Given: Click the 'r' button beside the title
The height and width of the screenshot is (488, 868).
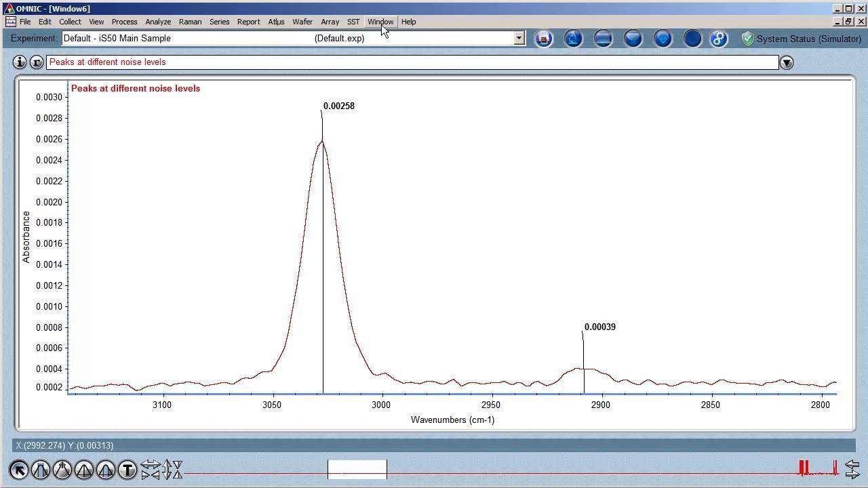Looking at the screenshot, I should pos(37,62).
